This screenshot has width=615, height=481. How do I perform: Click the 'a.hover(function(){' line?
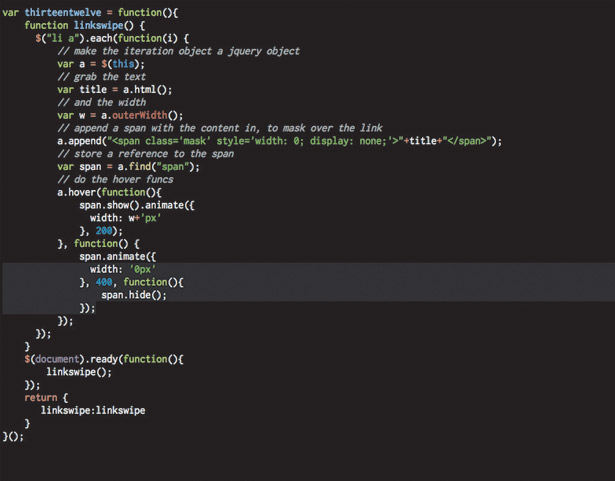point(109,192)
